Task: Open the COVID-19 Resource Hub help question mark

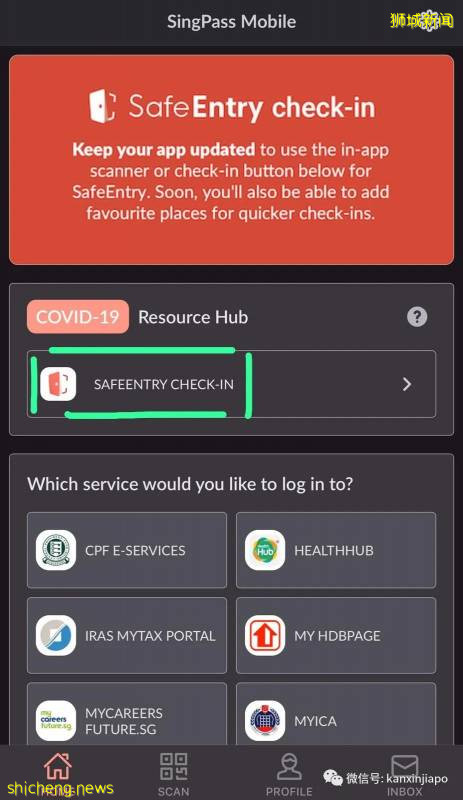Action: 417,317
